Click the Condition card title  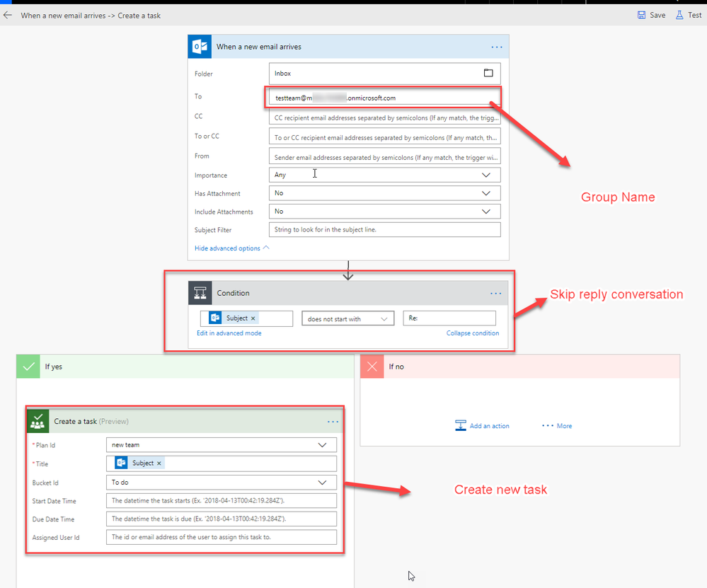tap(233, 293)
